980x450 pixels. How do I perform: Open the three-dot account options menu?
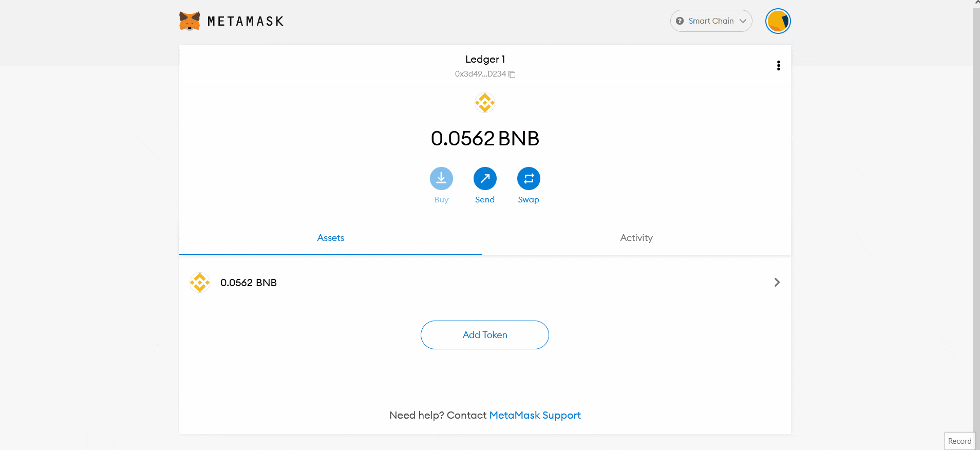(779, 66)
